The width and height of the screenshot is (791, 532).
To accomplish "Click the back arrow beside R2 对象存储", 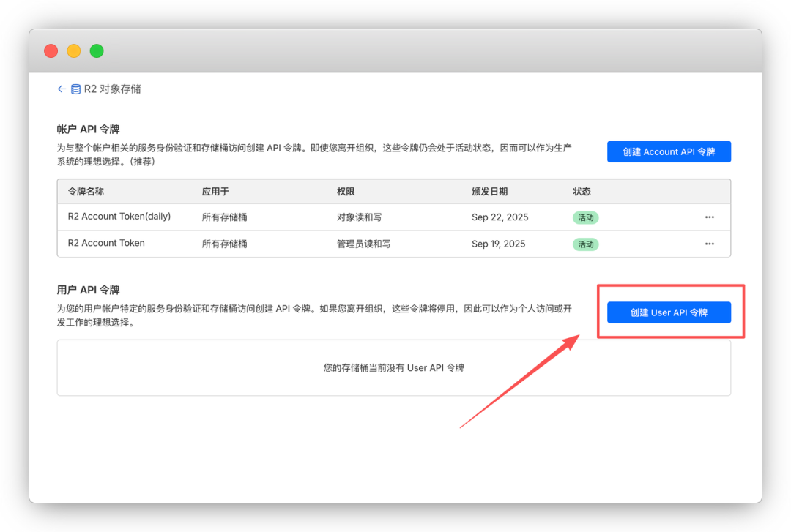I will [x=62, y=89].
